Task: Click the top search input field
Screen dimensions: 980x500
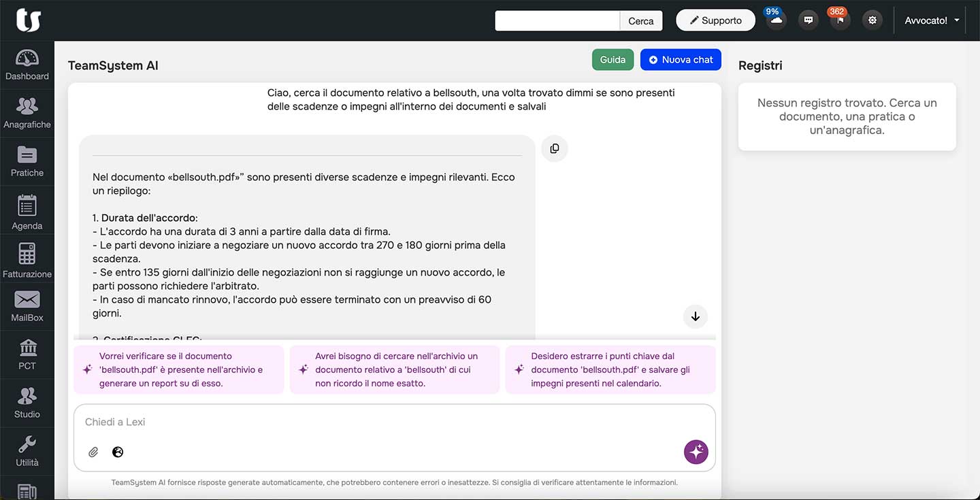Action: click(x=557, y=21)
